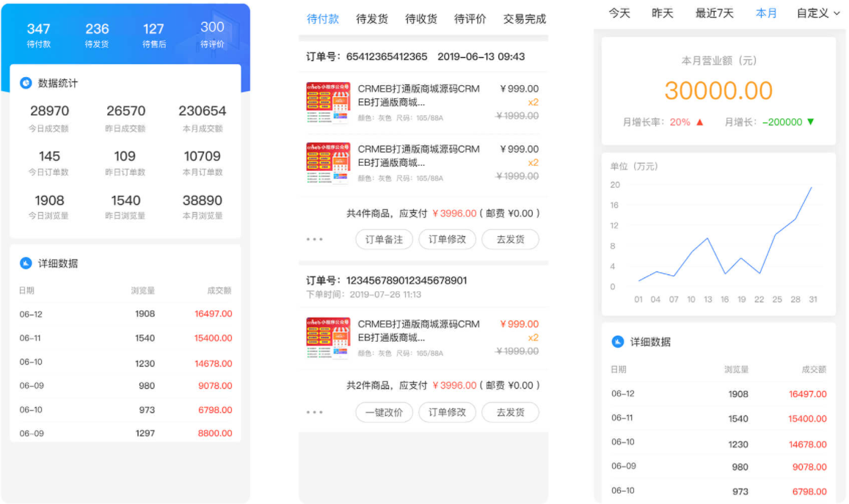This screenshot has height=504, width=849.
Task: Click the 订单备注 button
Action: [384, 239]
